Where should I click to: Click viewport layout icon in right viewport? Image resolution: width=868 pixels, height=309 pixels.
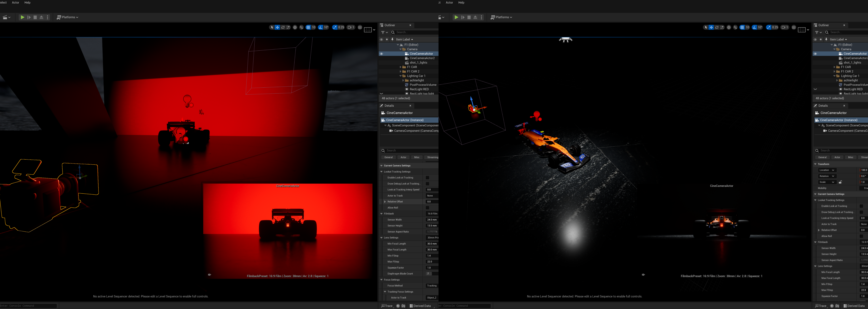click(794, 27)
